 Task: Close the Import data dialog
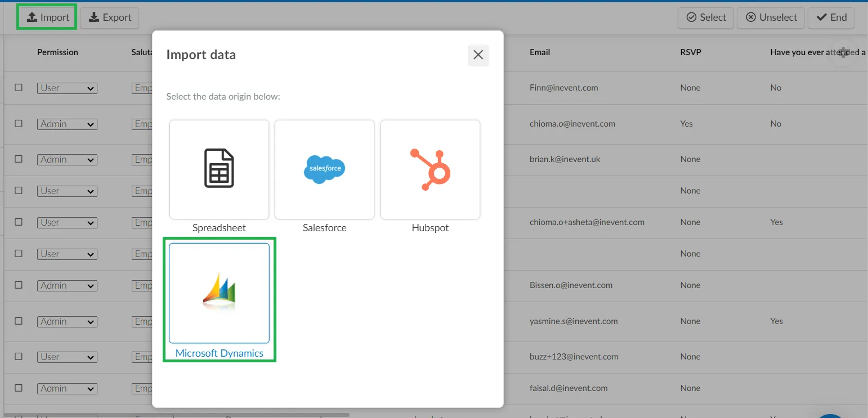(478, 55)
